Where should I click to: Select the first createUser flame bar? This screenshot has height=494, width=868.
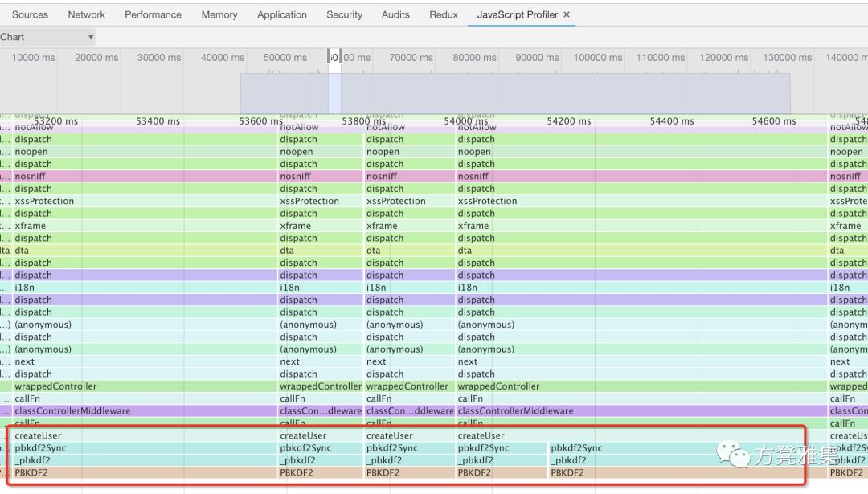pyautogui.click(x=144, y=436)
